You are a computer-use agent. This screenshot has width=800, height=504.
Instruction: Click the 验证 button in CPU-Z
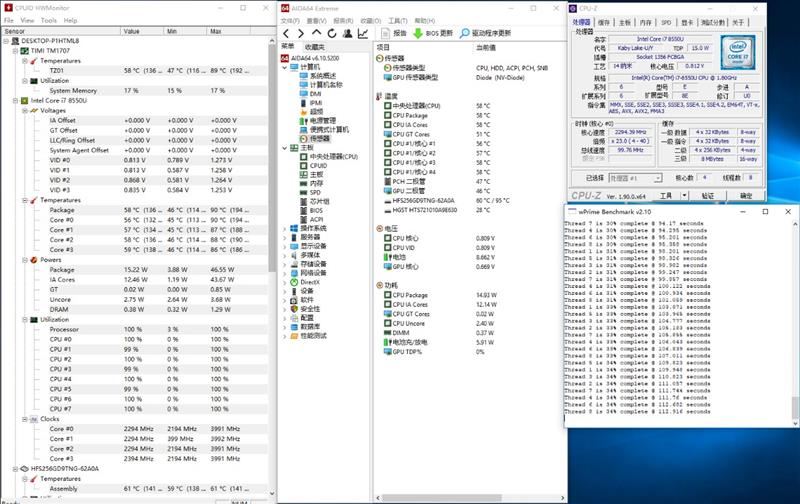[x=707, y=195]
